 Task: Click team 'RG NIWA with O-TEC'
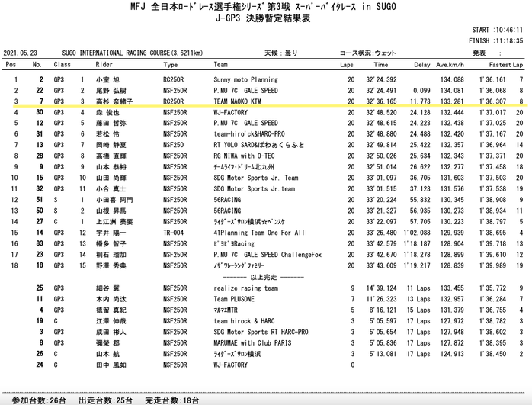245,156
